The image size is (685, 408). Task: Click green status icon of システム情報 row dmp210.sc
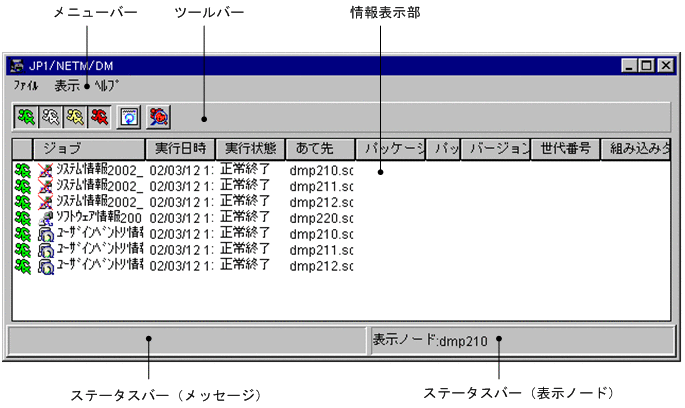pos(23,170)
